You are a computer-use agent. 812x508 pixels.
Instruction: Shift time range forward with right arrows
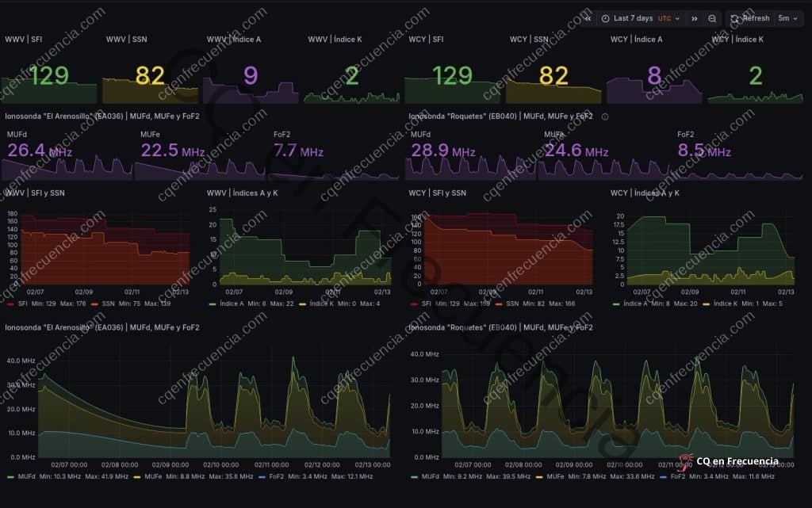click(695, 18)
